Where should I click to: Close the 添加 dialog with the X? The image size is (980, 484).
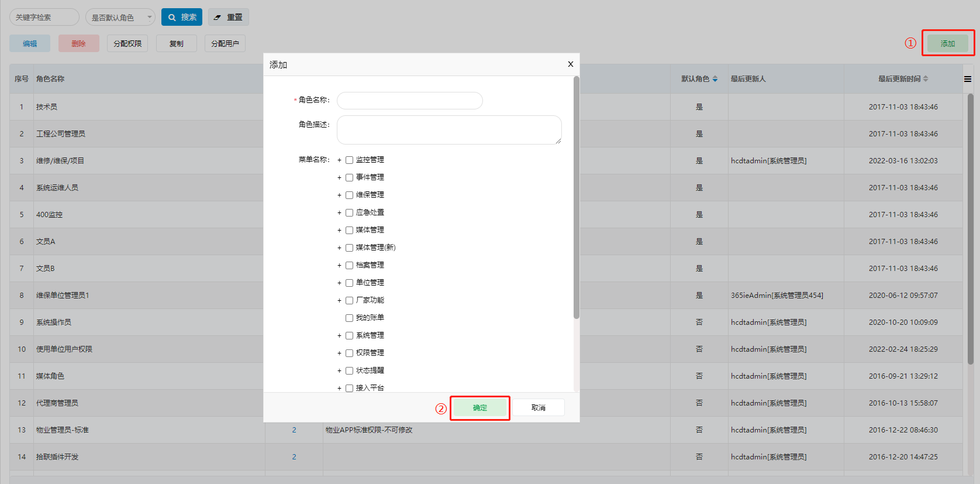571,64
